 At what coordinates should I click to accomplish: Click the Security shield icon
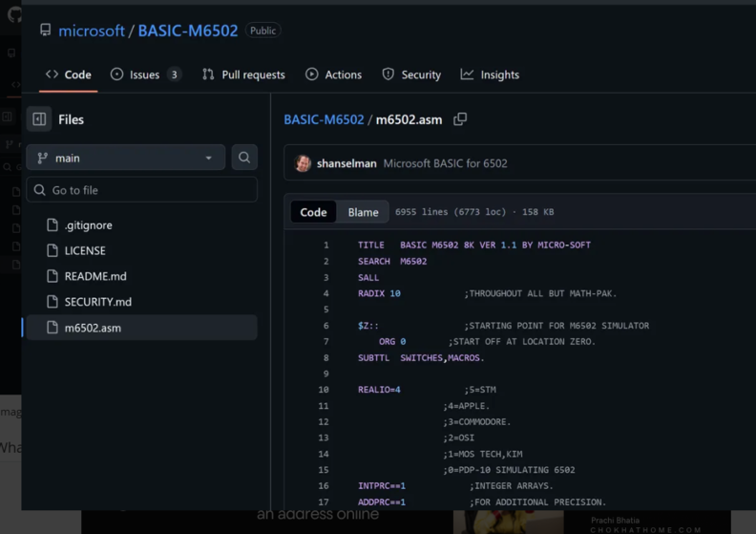(x=388, y=75)
